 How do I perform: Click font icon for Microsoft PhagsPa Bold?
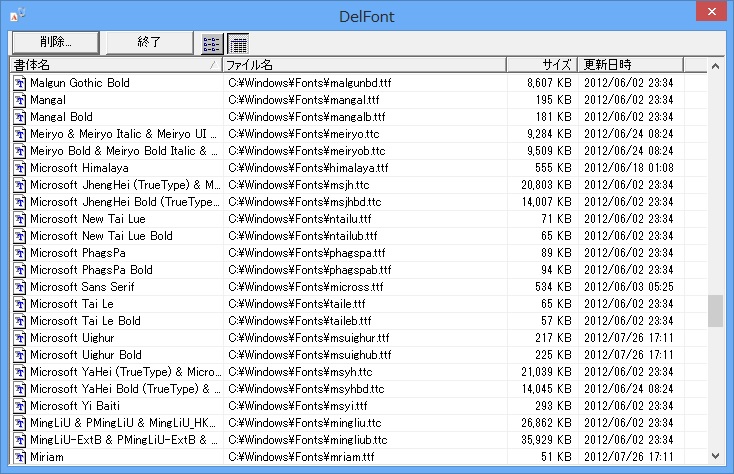click(x=20, y=270)
